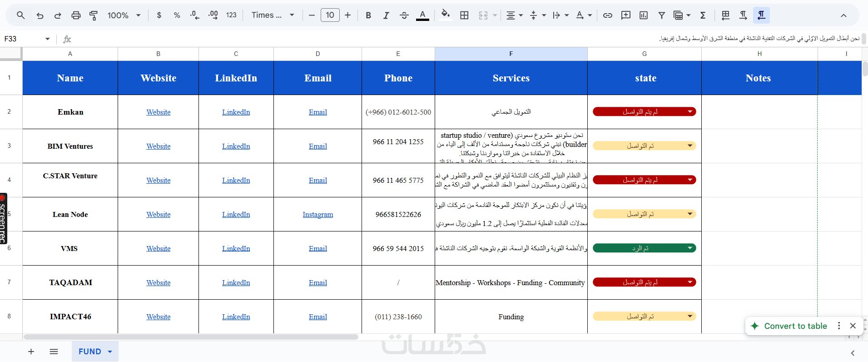Print the spreadsheet
Viewport: 868px width, 362px height.
pyautogui.click(x=76, y=15)
